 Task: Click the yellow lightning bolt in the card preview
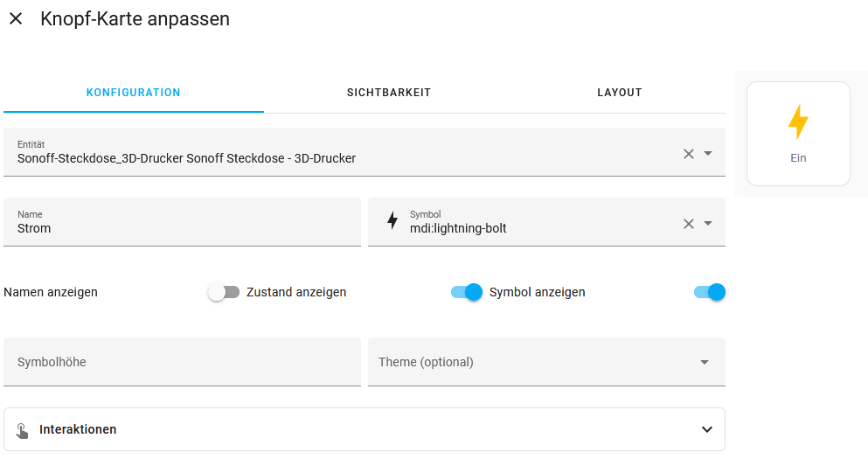click(798, 122)
